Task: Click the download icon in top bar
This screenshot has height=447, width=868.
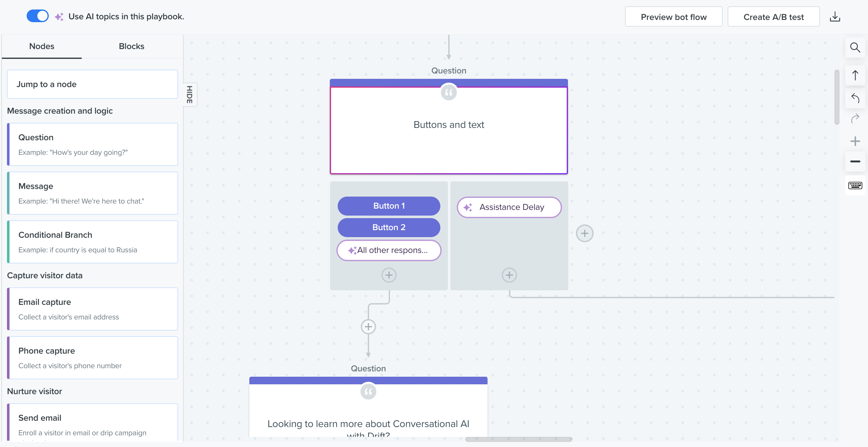Action: tap(835, 16)
